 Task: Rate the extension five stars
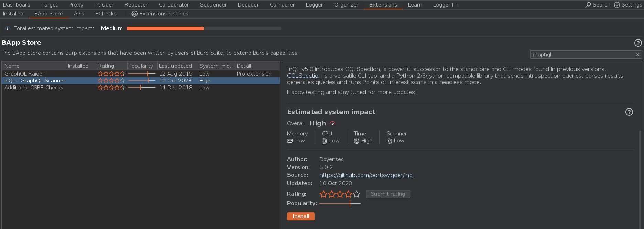tap(357, 194)
